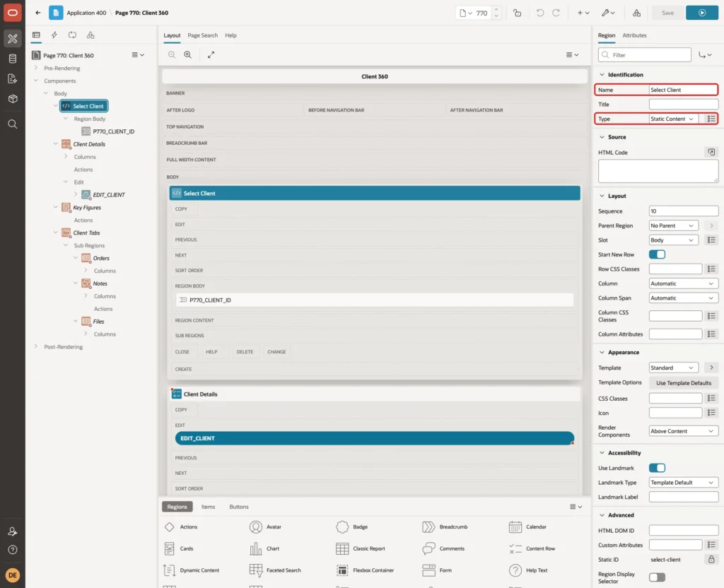Open the Landmark Type dropdown

tap(684, 483)
